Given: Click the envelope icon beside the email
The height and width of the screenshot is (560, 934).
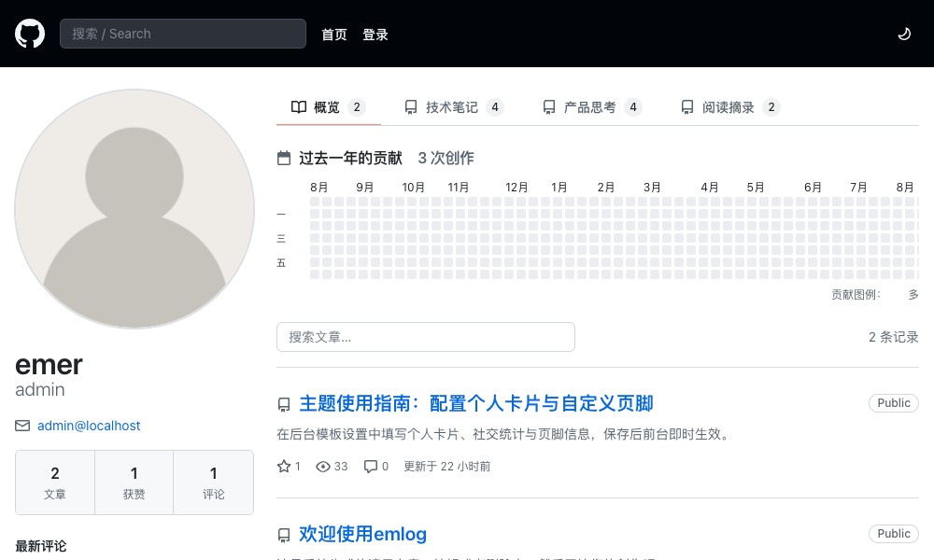Looking at the screenshot, I should pos(22,426).
